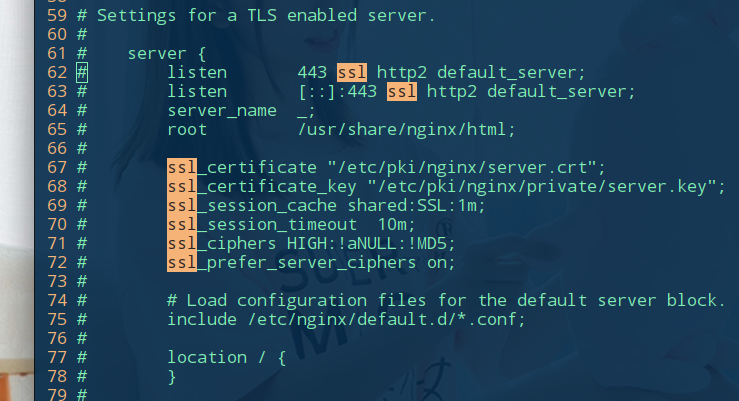
Task: Click the closing brace on line 78
Action: pyautogui.click(x=172, y=376)
